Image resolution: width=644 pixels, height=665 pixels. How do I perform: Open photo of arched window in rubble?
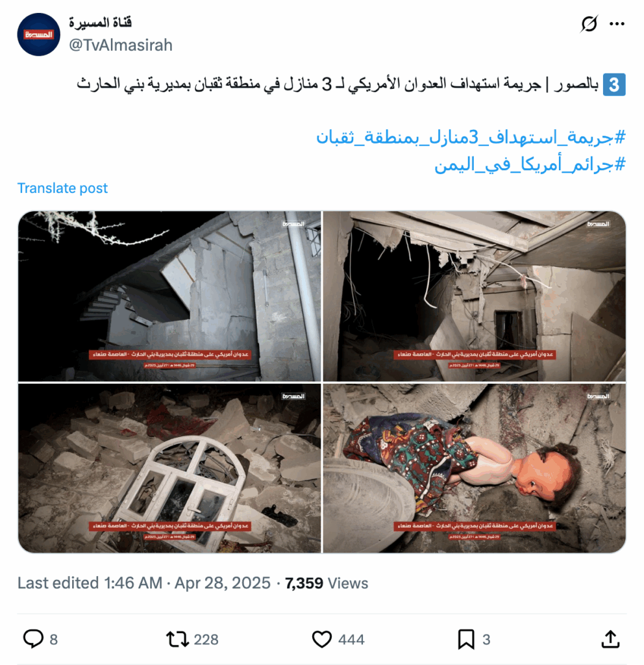point(169,468)
